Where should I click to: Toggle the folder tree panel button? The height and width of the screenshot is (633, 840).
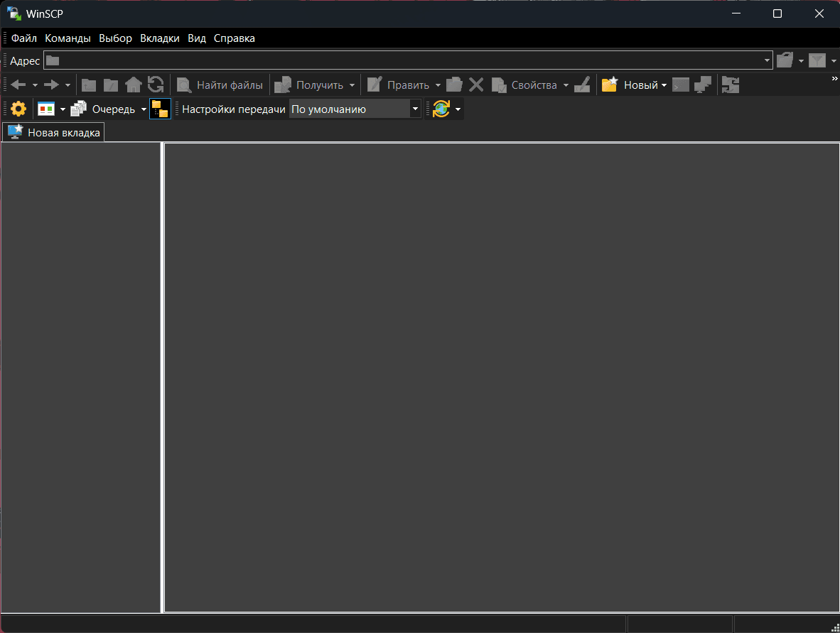pyautogui.click(x=160, y=109)
